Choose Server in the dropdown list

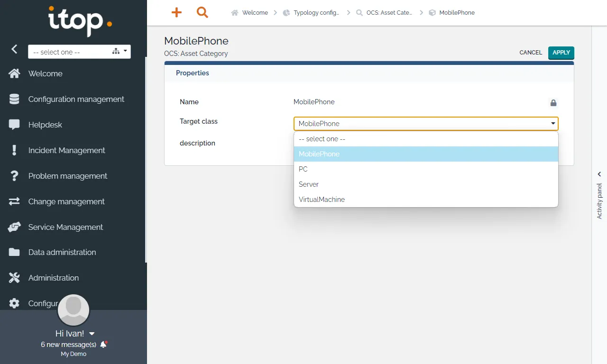[x=426, y=184]
